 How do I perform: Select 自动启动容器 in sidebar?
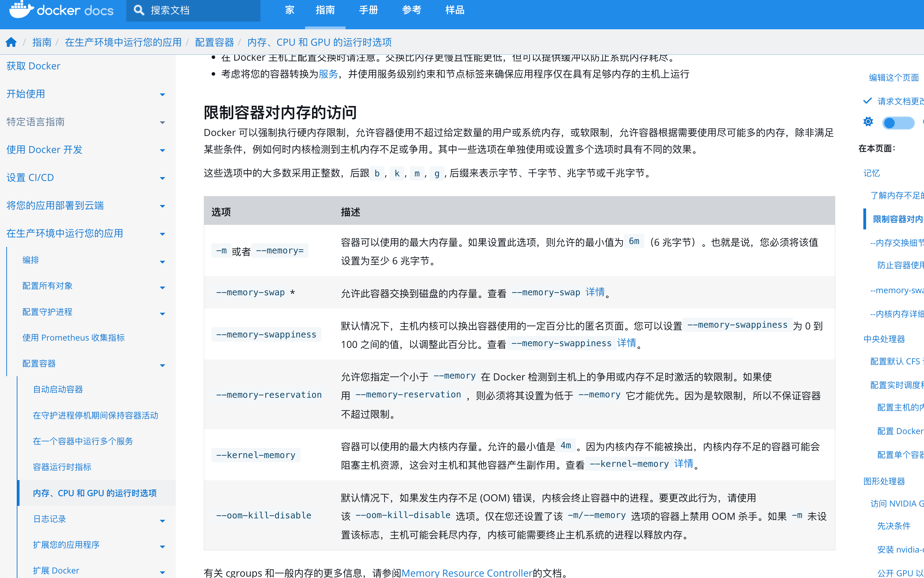(x=58, y=389)
